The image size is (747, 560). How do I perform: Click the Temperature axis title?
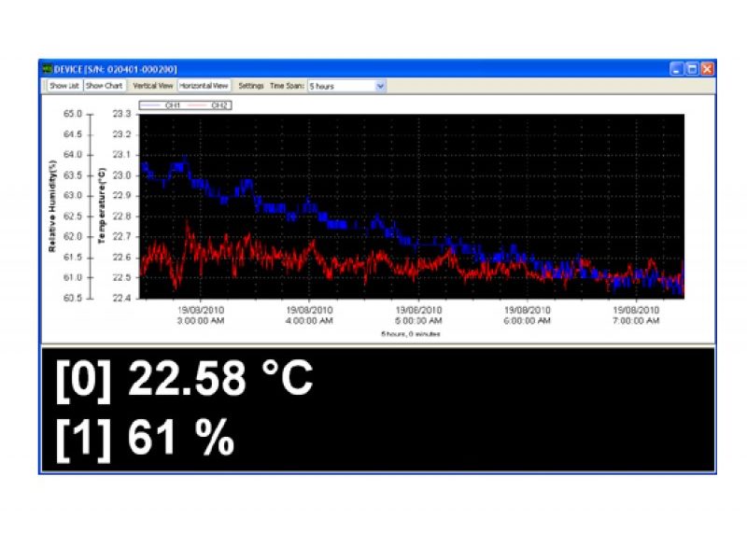(x=102, y=205)
